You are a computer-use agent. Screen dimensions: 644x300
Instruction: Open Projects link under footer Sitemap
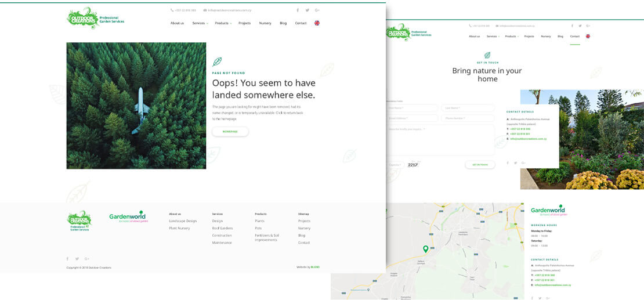point(305,221)
